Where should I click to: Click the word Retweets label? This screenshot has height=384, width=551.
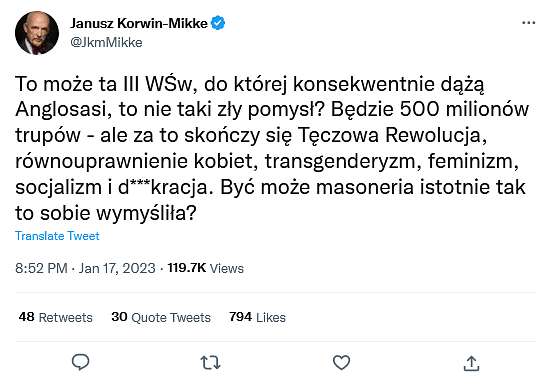pyautogui.click(x=66, y=318)
